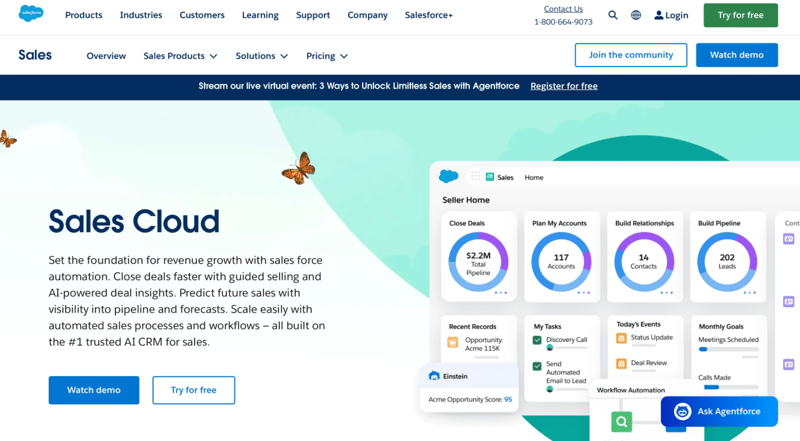
Task: Click the Sales section heading link
Action: click(x=35, y=55)
